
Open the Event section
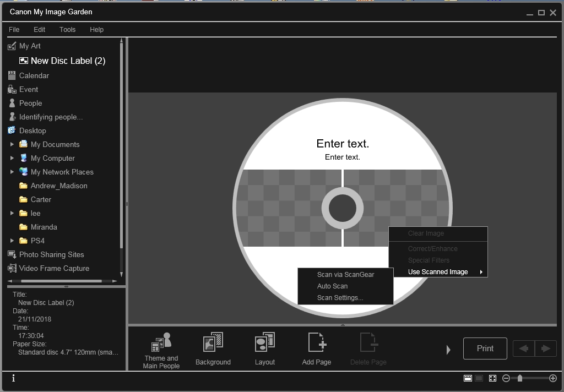pyautogui.click(x=29, y=89)
